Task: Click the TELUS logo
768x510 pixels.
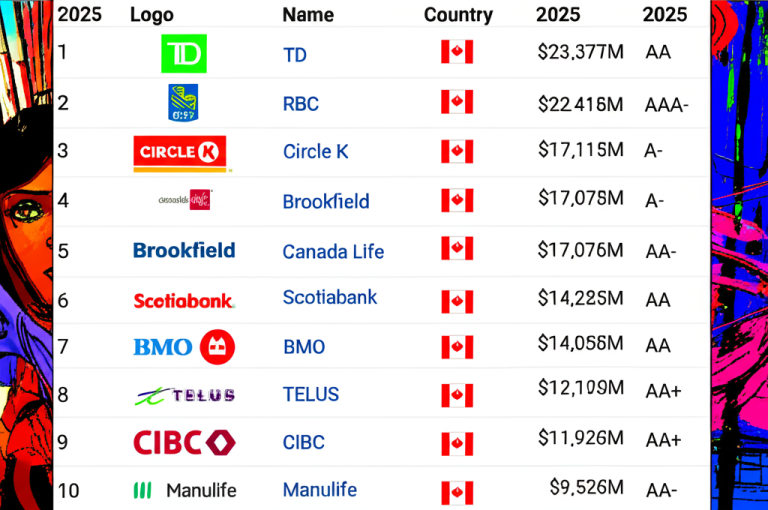Action: pyautogui.click(x=185, y=395)
